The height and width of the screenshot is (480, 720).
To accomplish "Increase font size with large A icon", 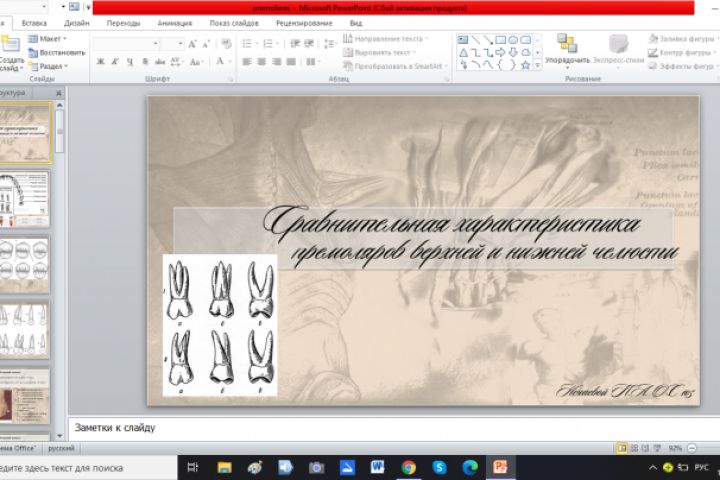I will click(x=192, y=44).
